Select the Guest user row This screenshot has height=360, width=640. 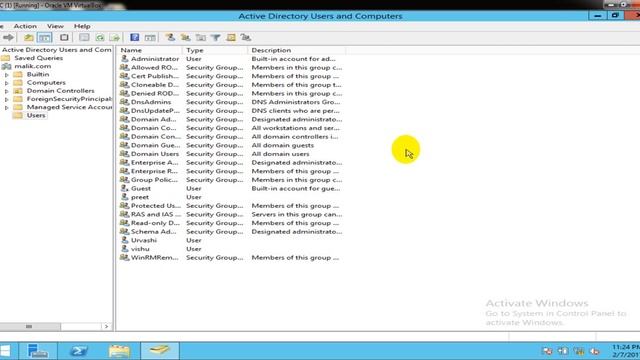[231, 189]
